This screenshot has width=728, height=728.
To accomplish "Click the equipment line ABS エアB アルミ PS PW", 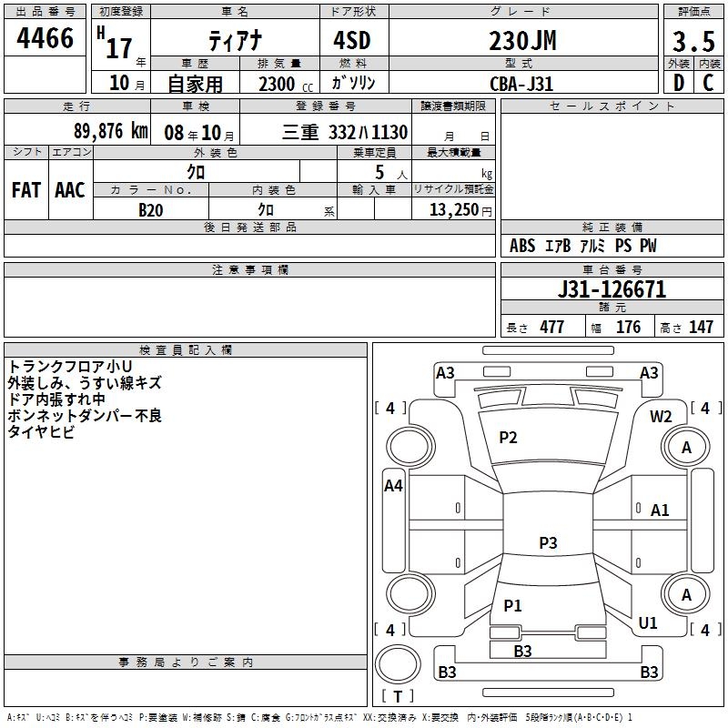I will tap(583, 246).
